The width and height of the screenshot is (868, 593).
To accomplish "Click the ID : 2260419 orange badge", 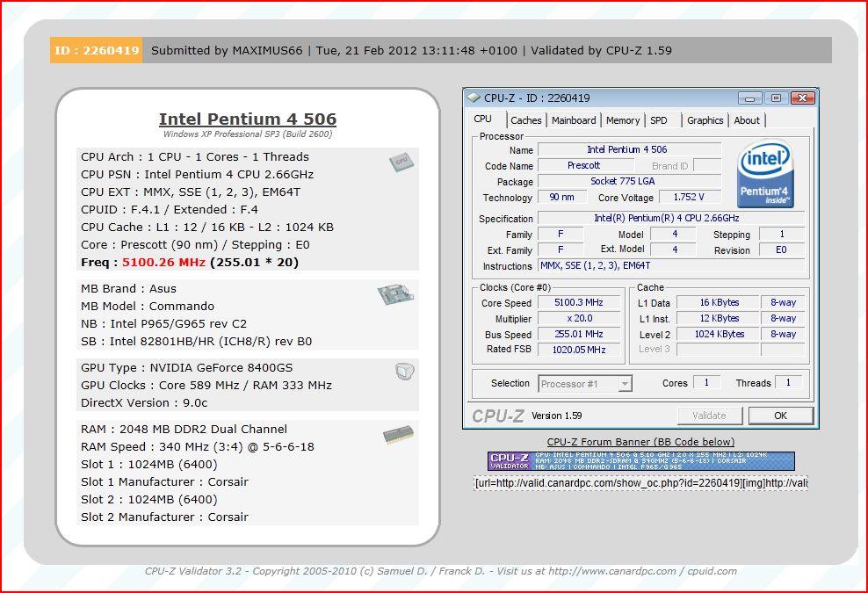I will click(x=97, y=50).
